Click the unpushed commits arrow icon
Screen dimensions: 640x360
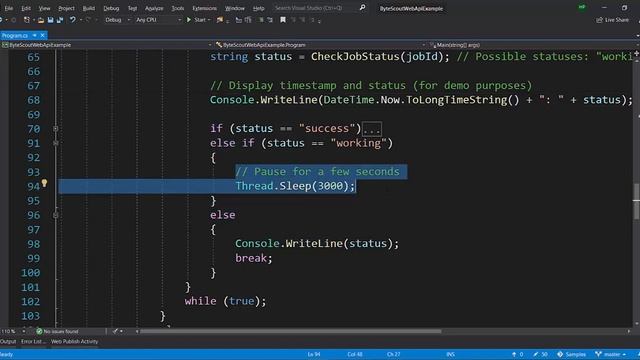pos(514,354)
